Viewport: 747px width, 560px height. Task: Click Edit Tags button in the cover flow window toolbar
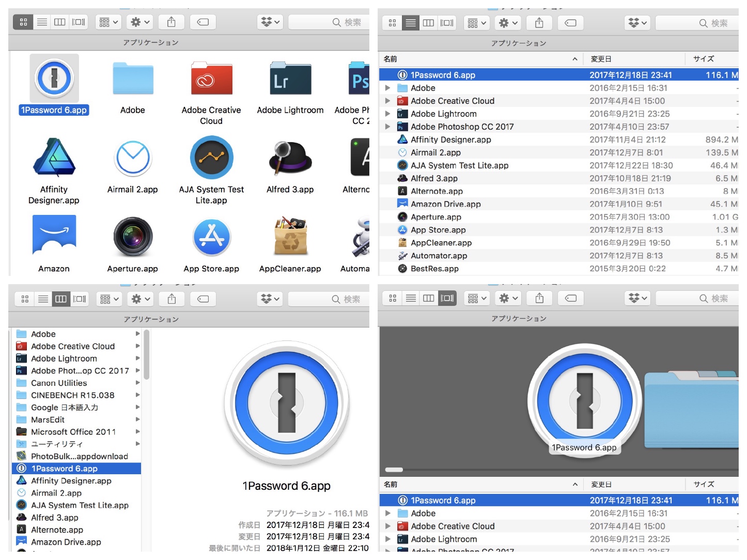[x=571, y=298]
